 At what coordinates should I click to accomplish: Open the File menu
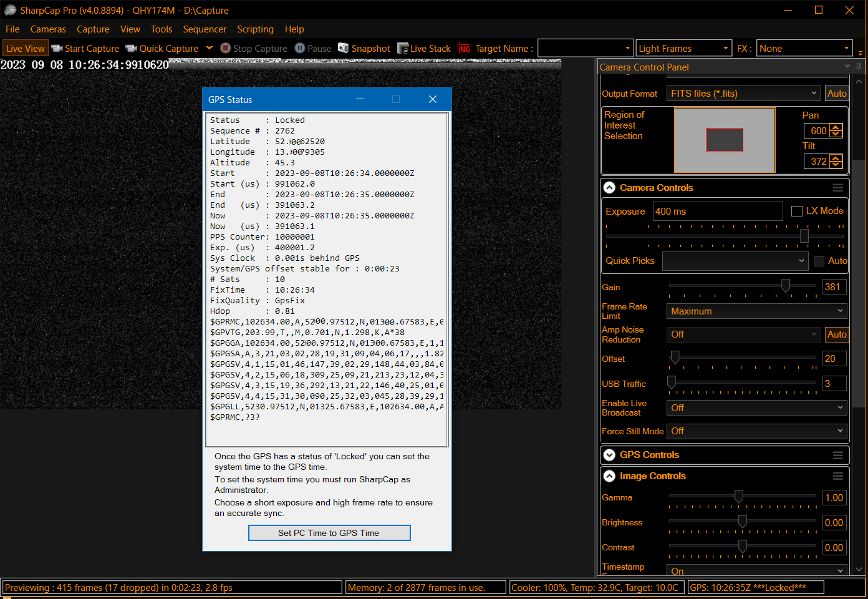pyautogui.click(x=12, y=29)
